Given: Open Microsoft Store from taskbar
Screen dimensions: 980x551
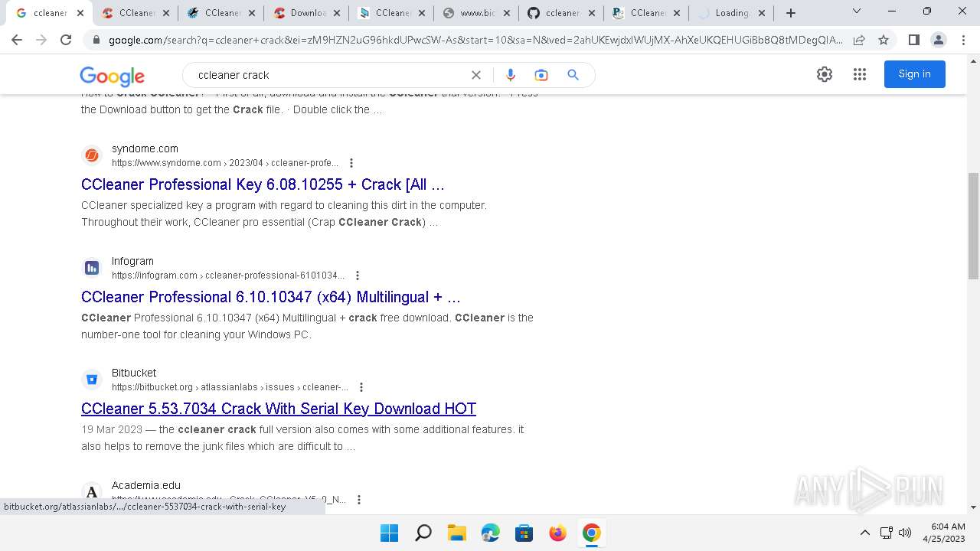Looking at the screenshot, I should [x=524, y=533].
